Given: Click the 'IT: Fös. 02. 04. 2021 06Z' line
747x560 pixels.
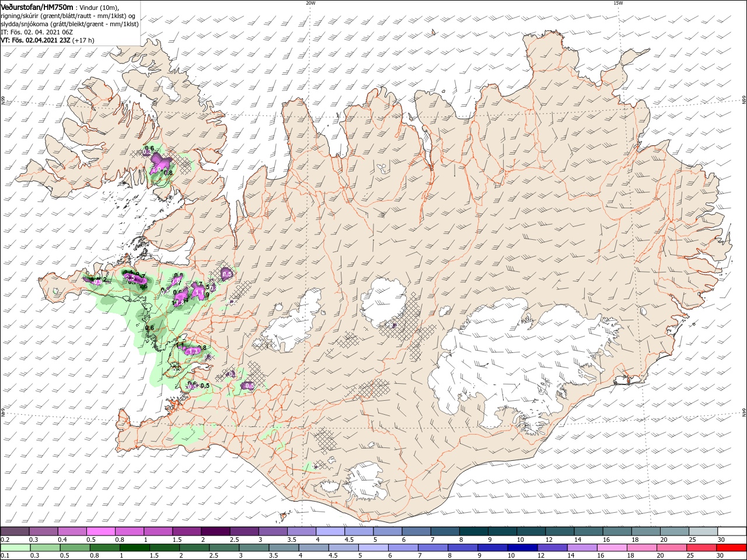Looking at the screenshot, I should [37, 32].
